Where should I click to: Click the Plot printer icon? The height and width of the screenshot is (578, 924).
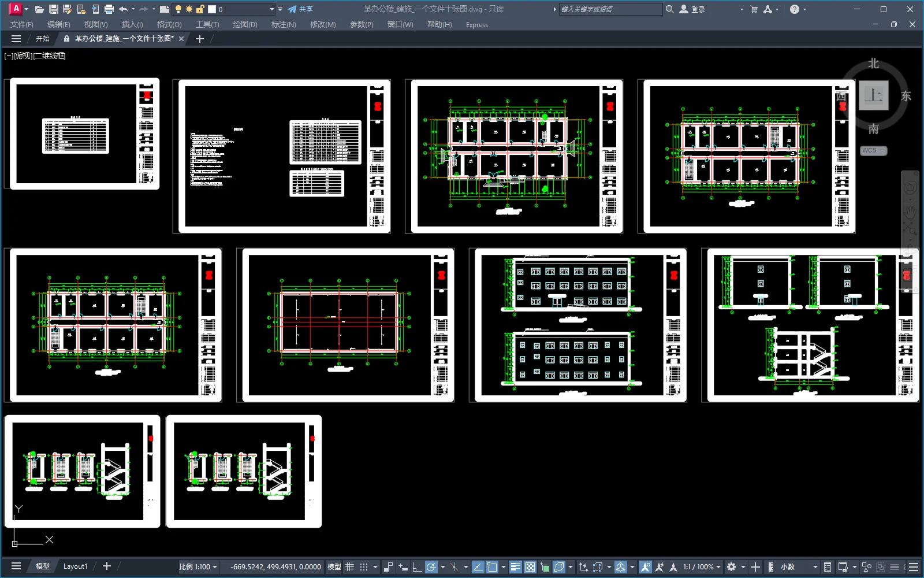109,9
